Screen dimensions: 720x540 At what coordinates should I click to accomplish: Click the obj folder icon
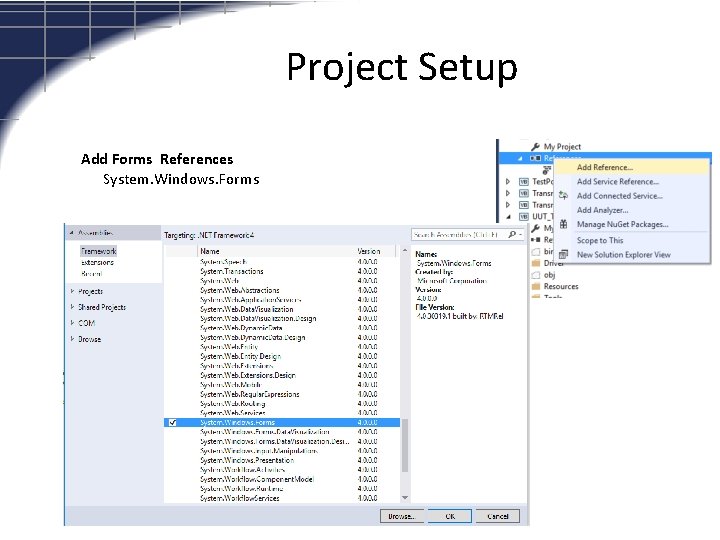[x=535, y=275]
